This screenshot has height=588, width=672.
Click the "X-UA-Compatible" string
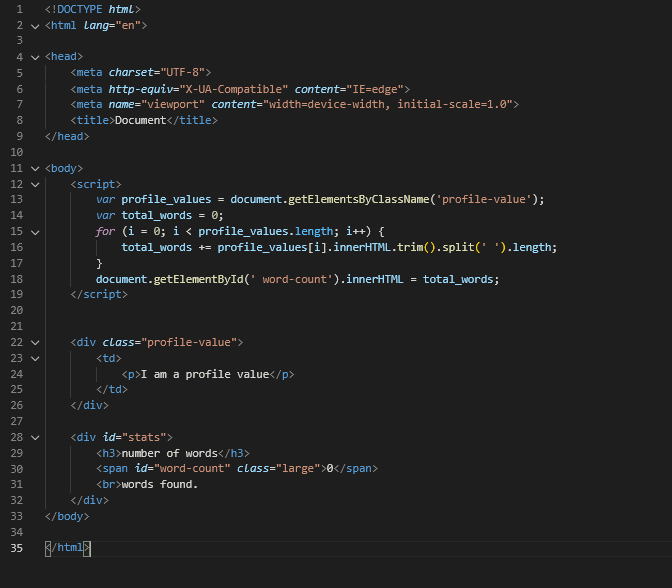tap(234, 89)
